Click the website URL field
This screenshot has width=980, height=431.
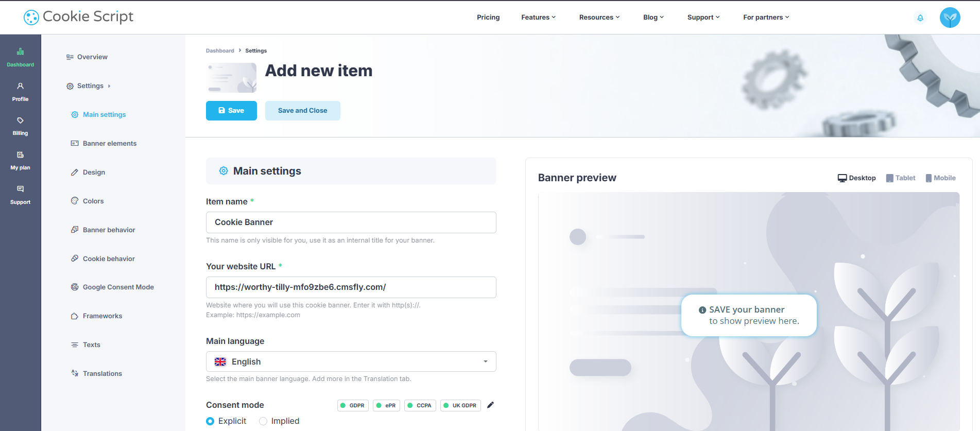pos(351,287)
